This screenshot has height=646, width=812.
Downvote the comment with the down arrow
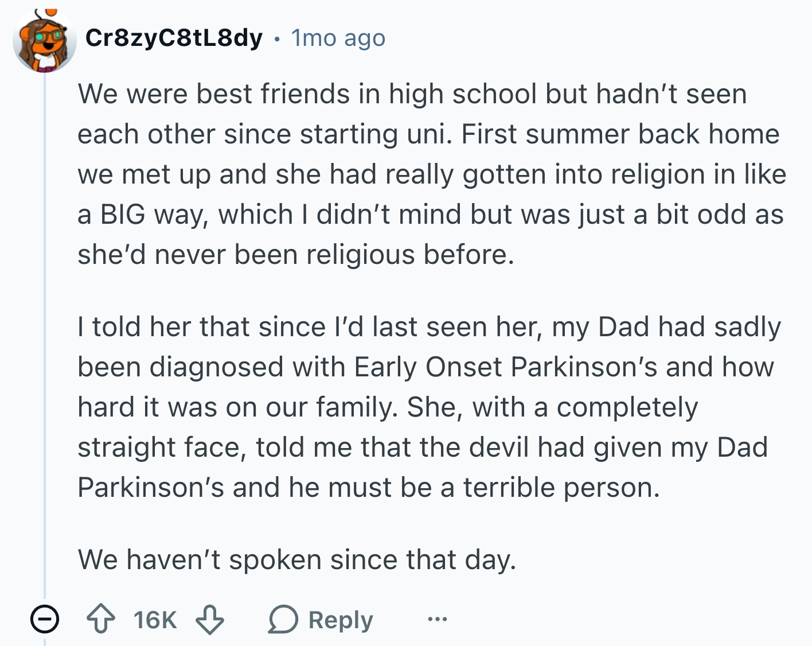click(210, 620)
